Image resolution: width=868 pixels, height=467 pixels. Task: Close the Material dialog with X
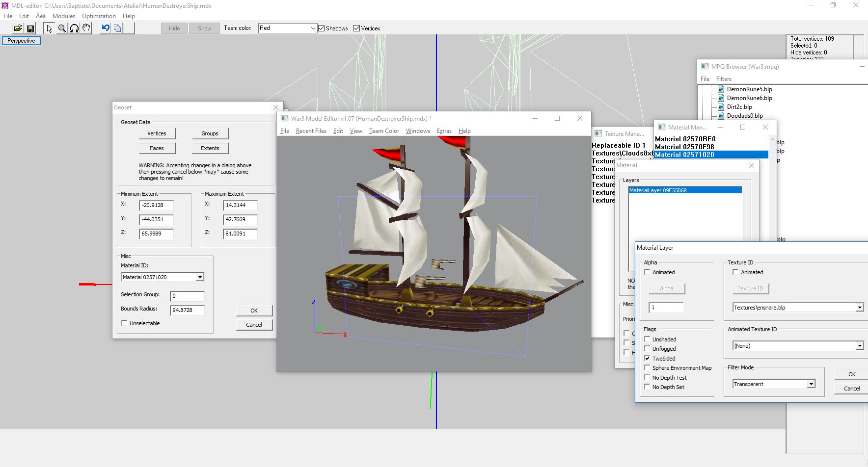(752, 165)
